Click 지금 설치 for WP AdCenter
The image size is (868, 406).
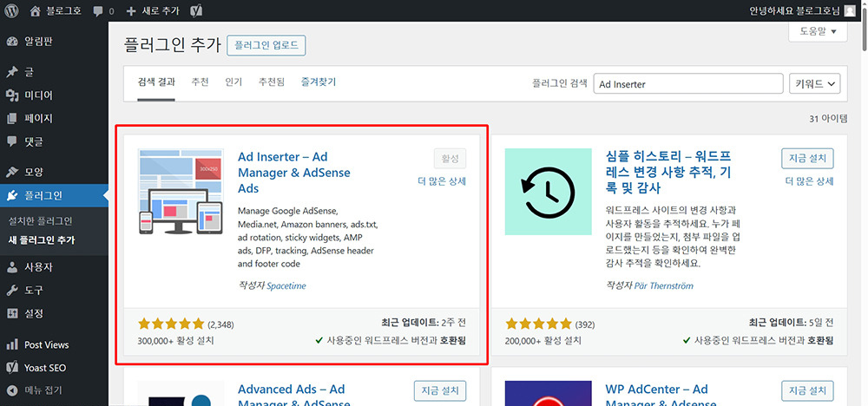tap(807, 390)
